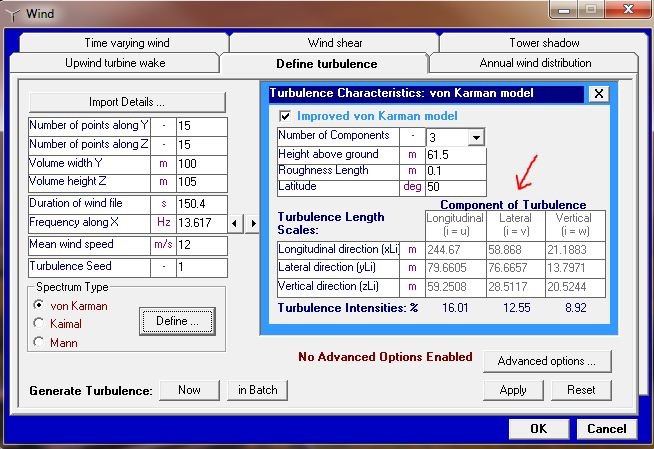
Task: Edit the Height above ground field
Action: [455, 155]
